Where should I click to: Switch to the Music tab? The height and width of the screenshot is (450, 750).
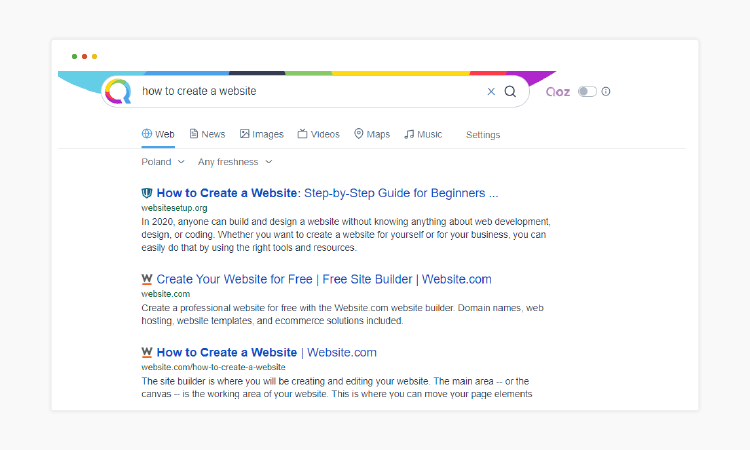pyautogui.click(x=423, y=134)
